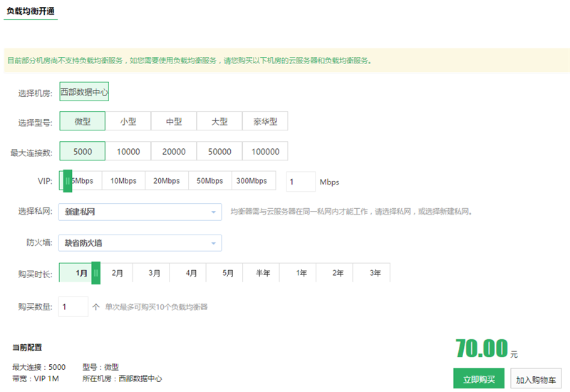Open the 负载均衡开通 tab
The width and height of the screenshot is (570, 392).
(x=31, y=11)
